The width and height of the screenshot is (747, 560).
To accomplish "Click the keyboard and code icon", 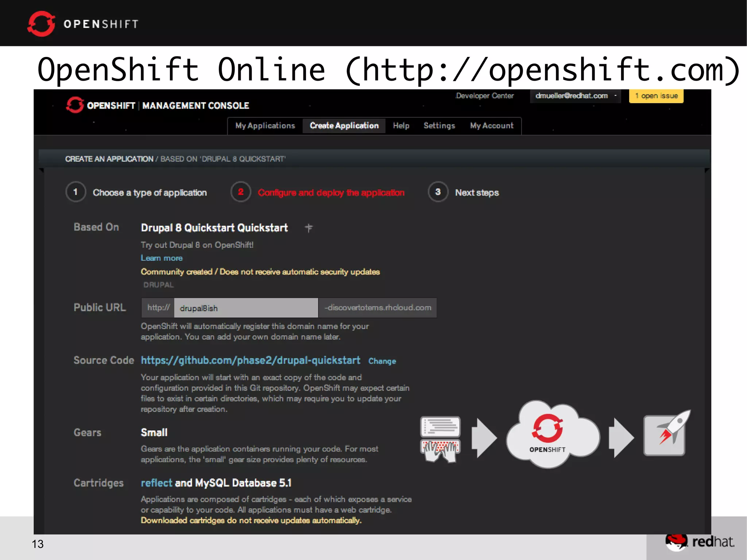I will [440, 439].
